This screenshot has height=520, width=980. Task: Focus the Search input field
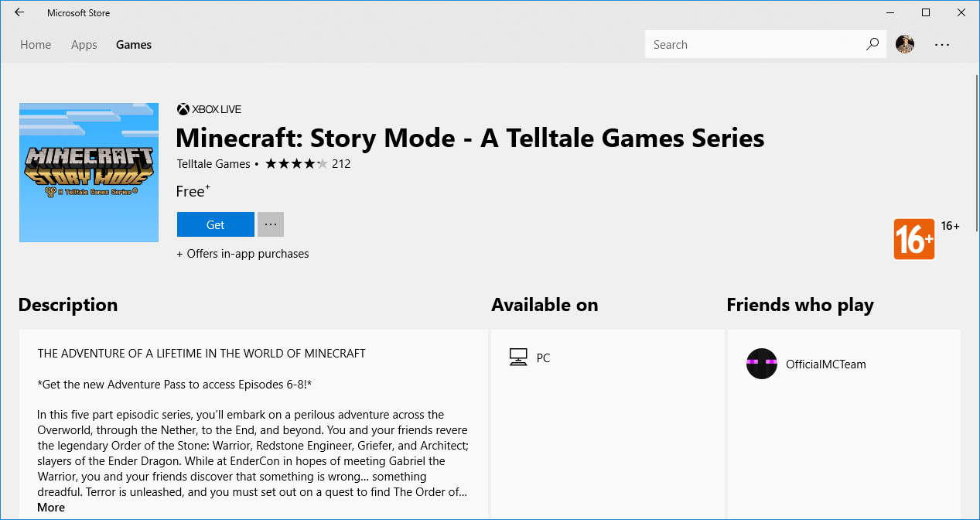click(754, 45)
